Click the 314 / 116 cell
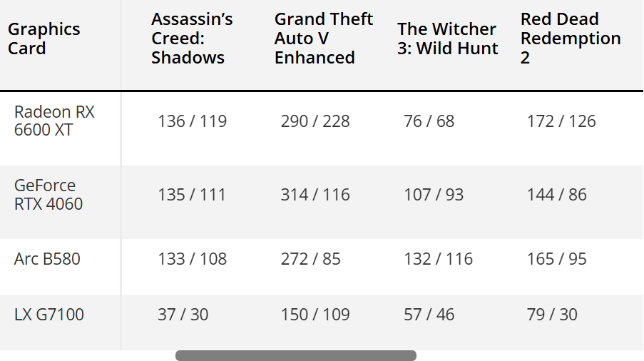This screenshot has width=644, height=361. (315, 195)
